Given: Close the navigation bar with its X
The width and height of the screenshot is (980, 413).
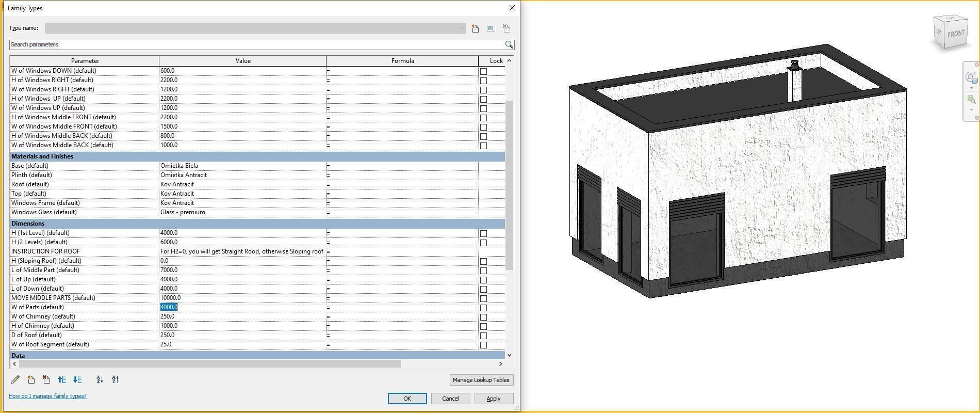Looking at the screenshot, I should tap(976, 65).
